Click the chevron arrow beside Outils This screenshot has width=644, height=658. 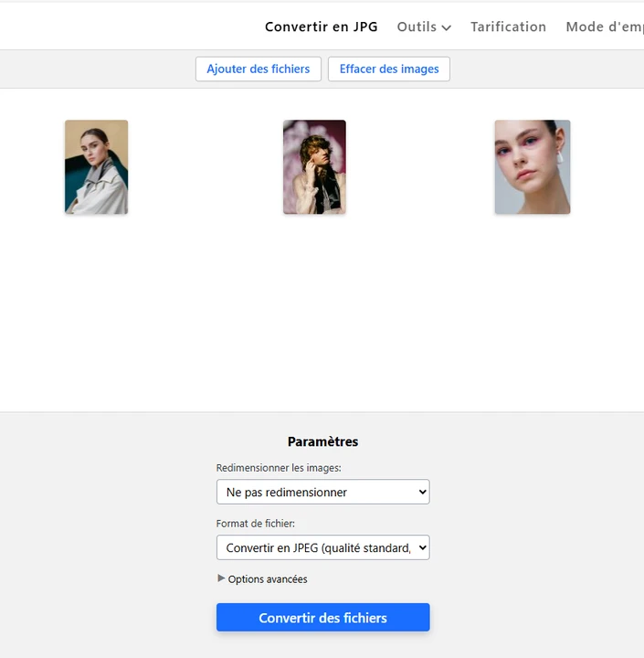(x=447, y=28)
